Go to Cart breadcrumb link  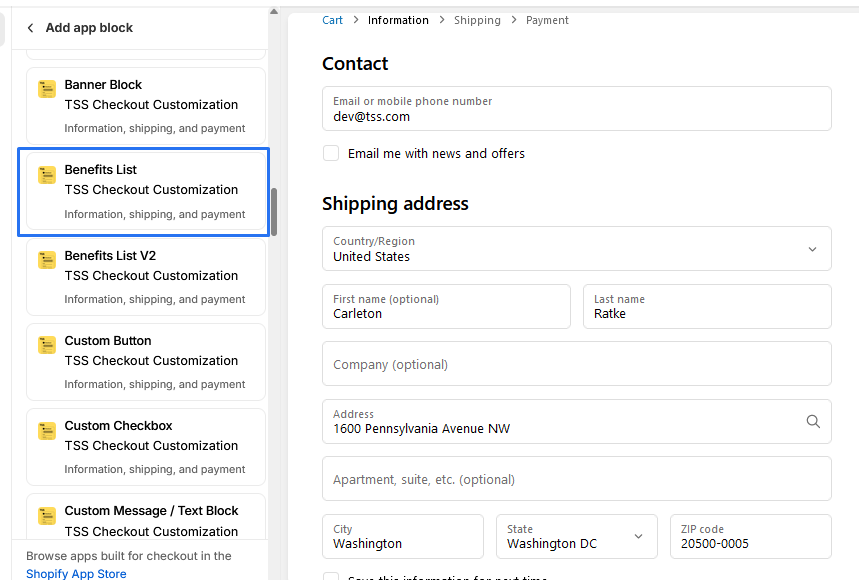[x=332, y=20]
